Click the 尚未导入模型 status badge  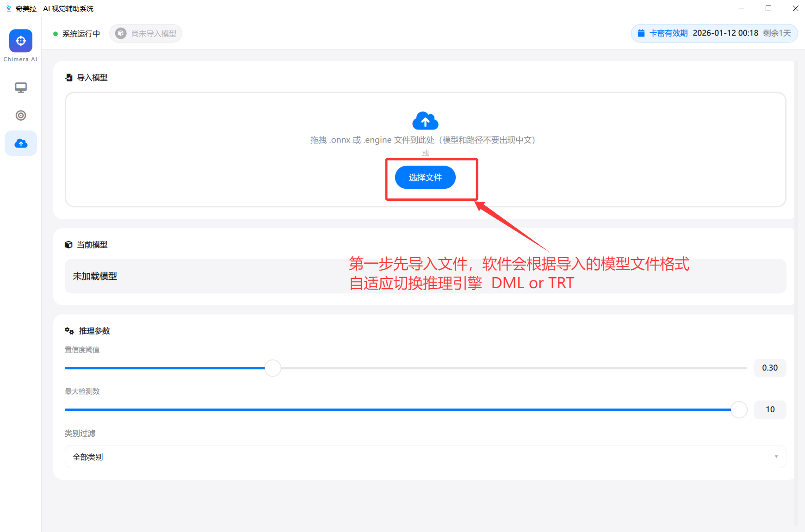pyautogui.click(x=146, y=33)
